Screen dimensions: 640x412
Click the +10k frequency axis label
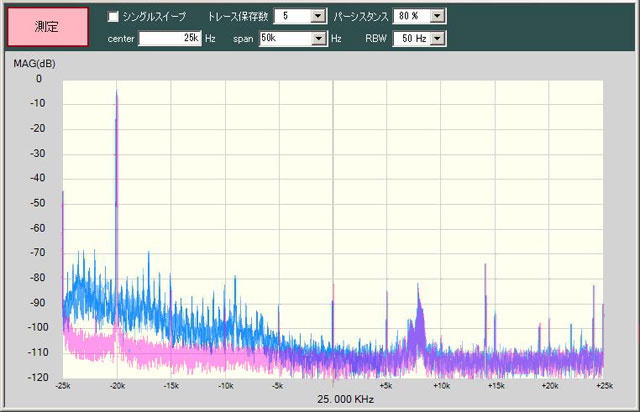tap(441, 385)
